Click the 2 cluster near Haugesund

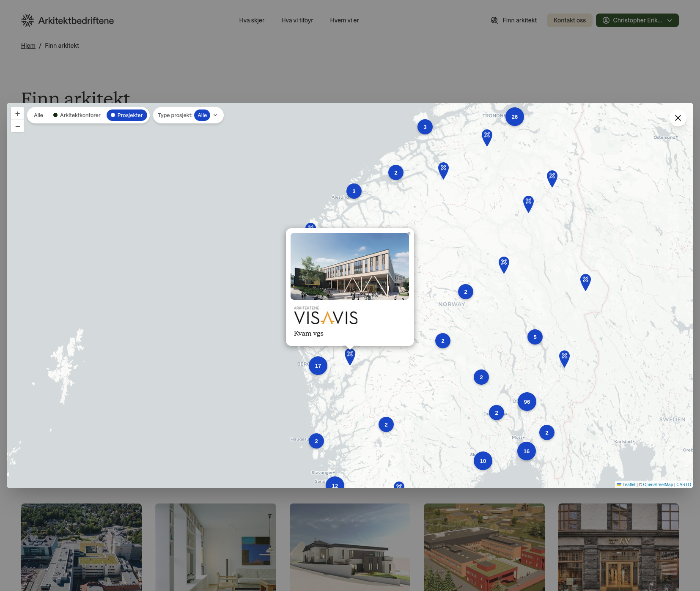316,441
